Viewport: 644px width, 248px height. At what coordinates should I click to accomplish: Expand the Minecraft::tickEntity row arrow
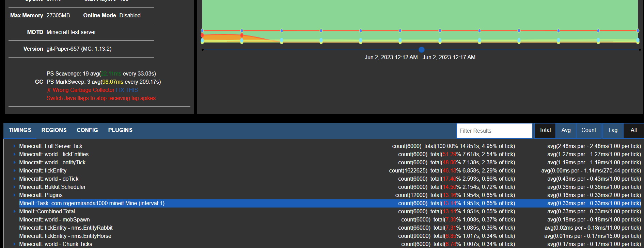point(15,170)
